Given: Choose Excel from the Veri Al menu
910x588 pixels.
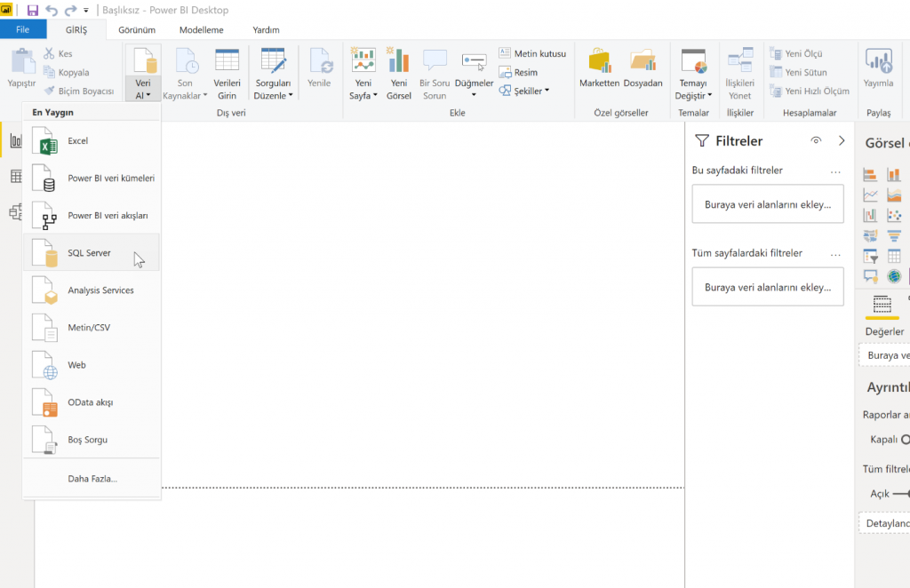Looking at the screenshot, I should pos(92,141).
